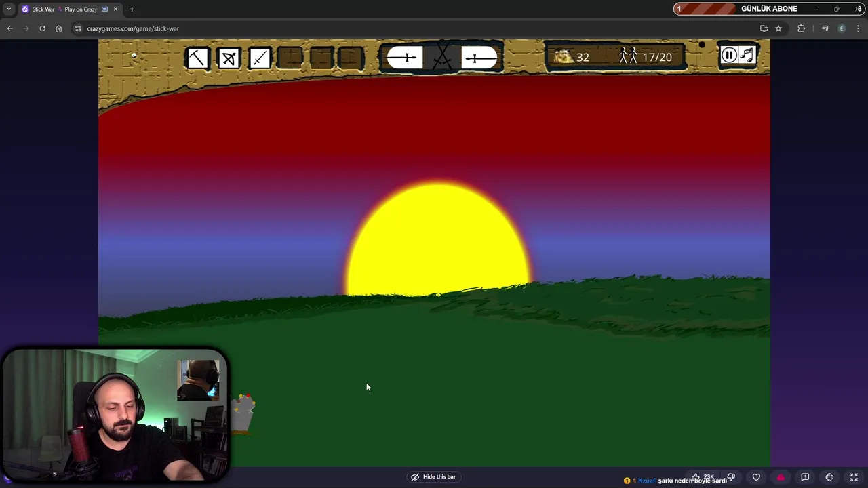
Task: Expand the tab search dropdown
Action: click(x=8, y=9)
